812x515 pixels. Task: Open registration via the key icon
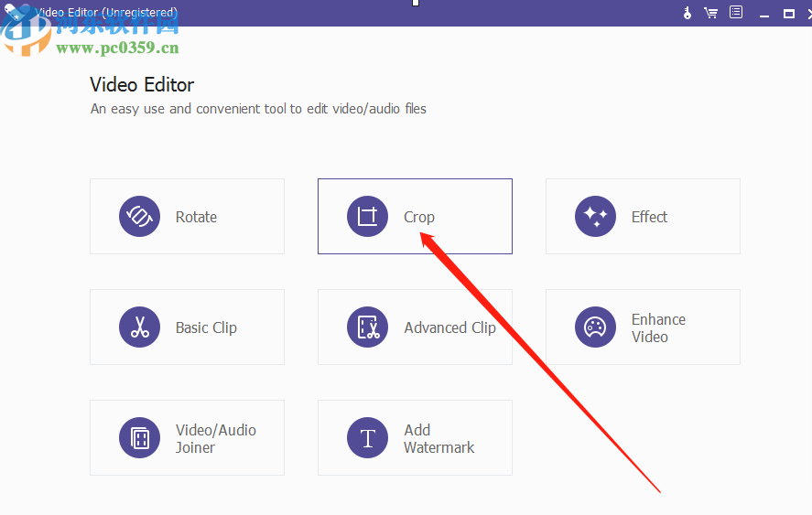click(x=687, y=13)
